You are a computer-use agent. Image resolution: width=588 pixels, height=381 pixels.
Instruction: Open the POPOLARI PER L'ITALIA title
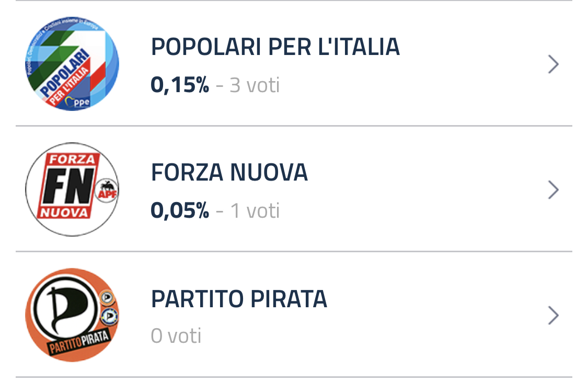point(275,47)
